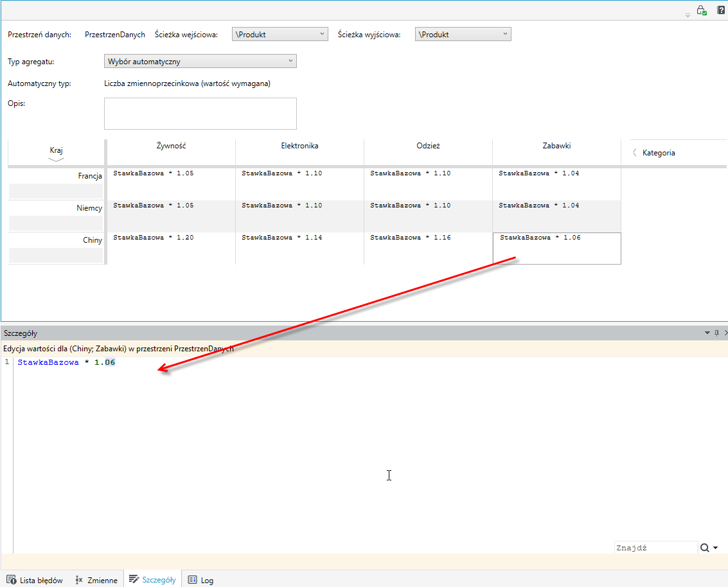Select the Chiny Zabawki cell with 1.06
Screen dimensions: 728x587
556,249
